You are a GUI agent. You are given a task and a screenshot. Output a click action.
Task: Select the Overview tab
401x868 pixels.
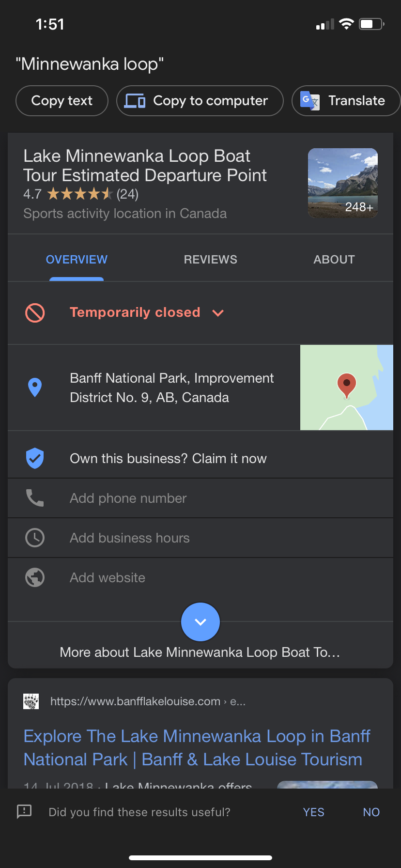click(77, 260)
